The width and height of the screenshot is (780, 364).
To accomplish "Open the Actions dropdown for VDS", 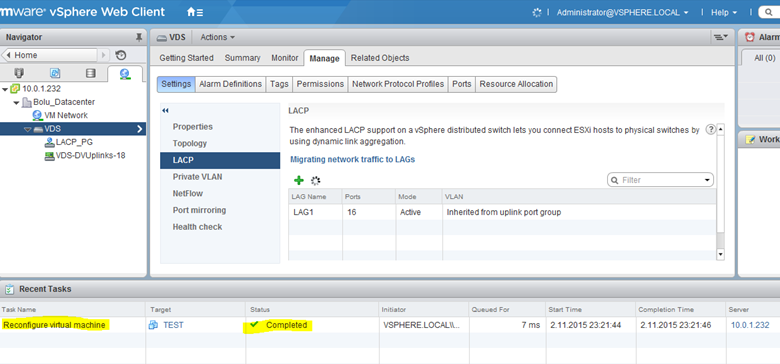I will [218, 37].
